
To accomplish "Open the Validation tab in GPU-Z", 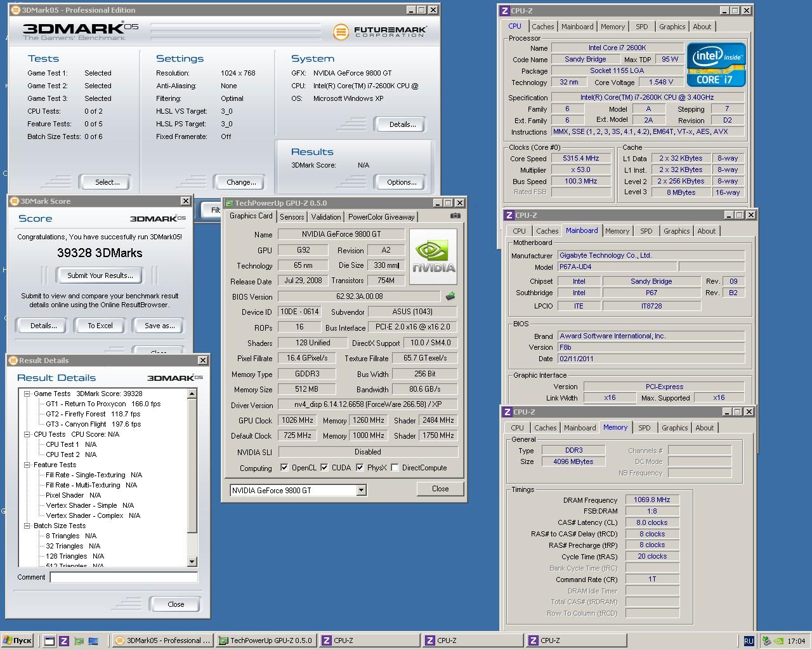I will pyautogui.click(x=326, y=217).
